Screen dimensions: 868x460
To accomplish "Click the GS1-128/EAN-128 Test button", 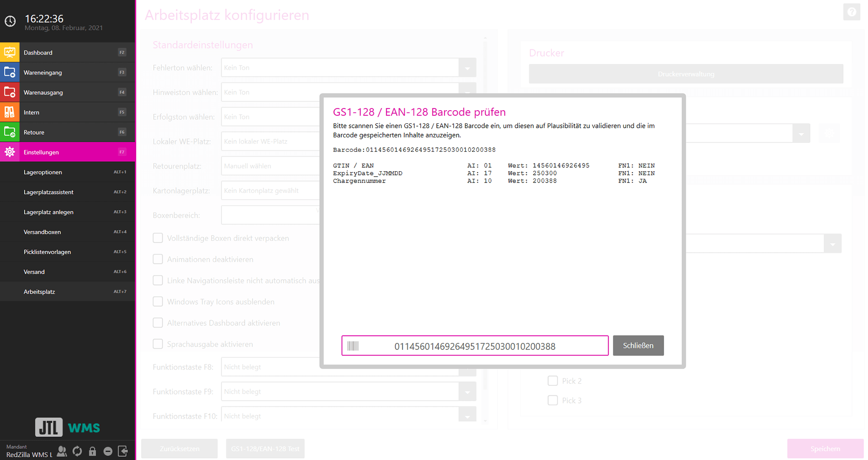I will point(265,449).
